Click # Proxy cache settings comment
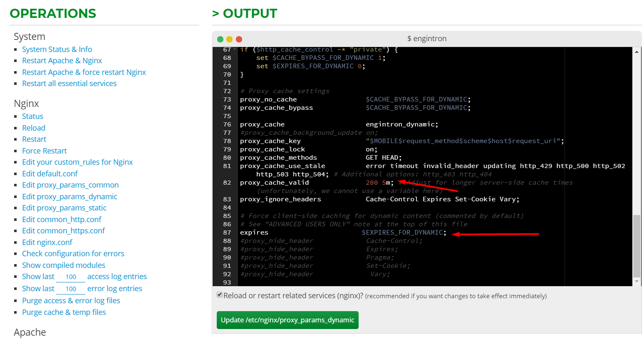644x339 pixels. [x=285, y=91]
